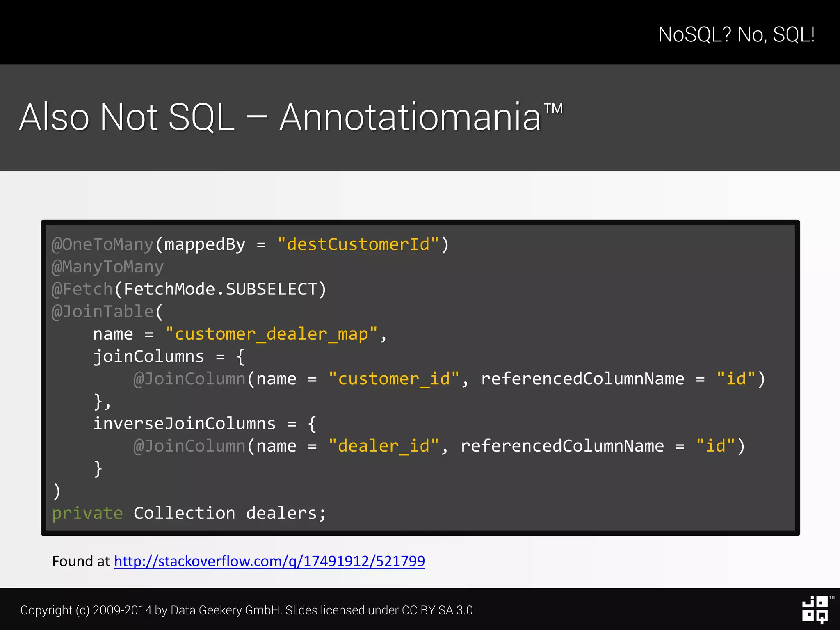The image size is (840, 630).
Task: Click the 'private' keyword
Action: coord(87,514)
